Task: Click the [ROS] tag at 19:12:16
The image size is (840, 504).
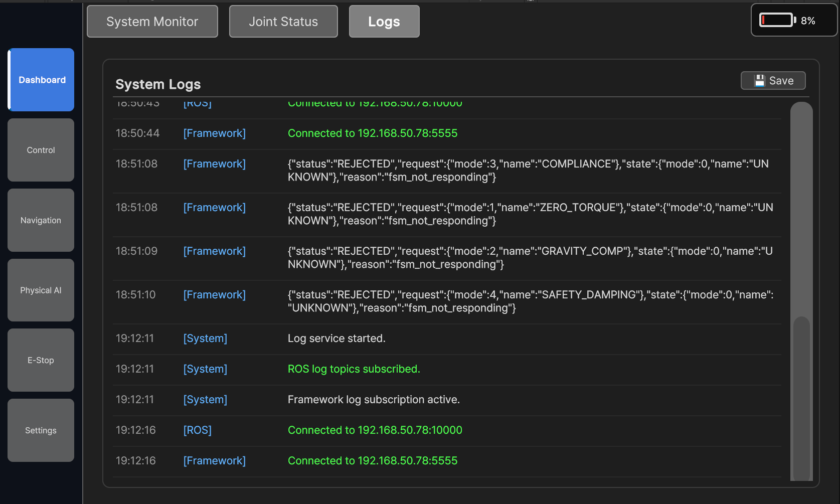Action: 197,430
